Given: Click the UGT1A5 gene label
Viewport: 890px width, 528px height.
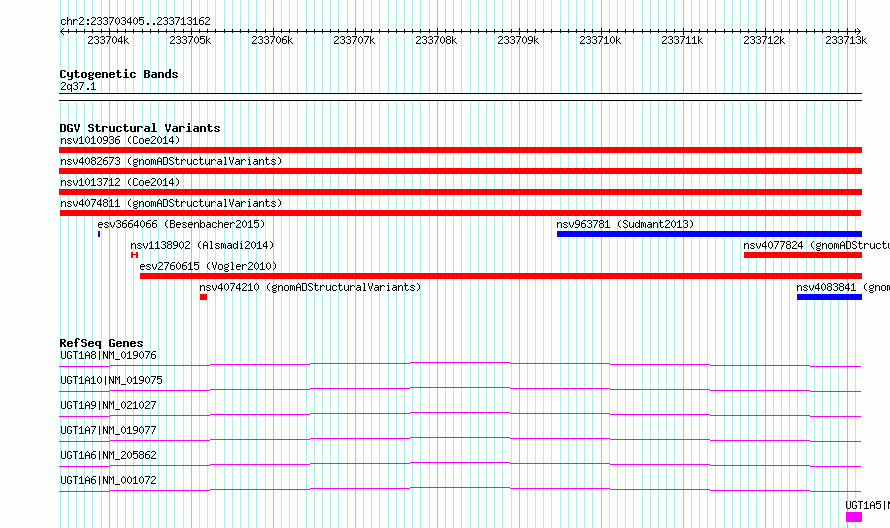Looking at the screenshot, I should [867, 505].
